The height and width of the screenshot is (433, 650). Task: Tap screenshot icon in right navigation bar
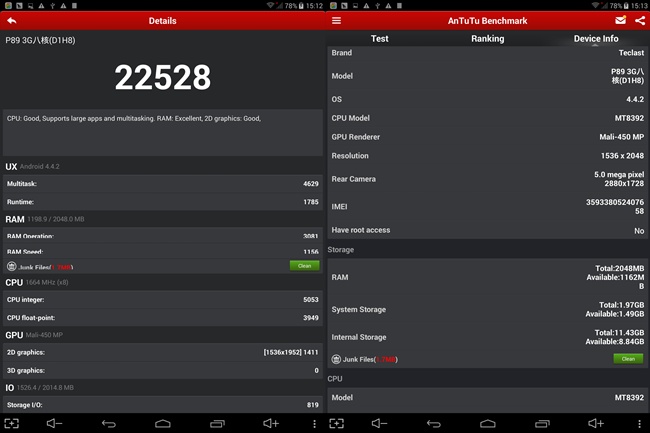click(x=337, y=423)
